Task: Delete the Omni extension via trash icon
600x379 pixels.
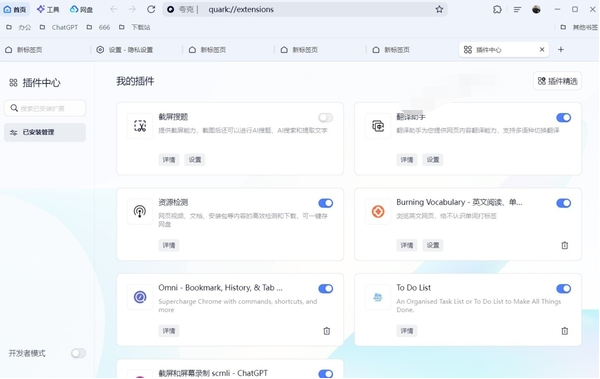Action: point(327,331)
